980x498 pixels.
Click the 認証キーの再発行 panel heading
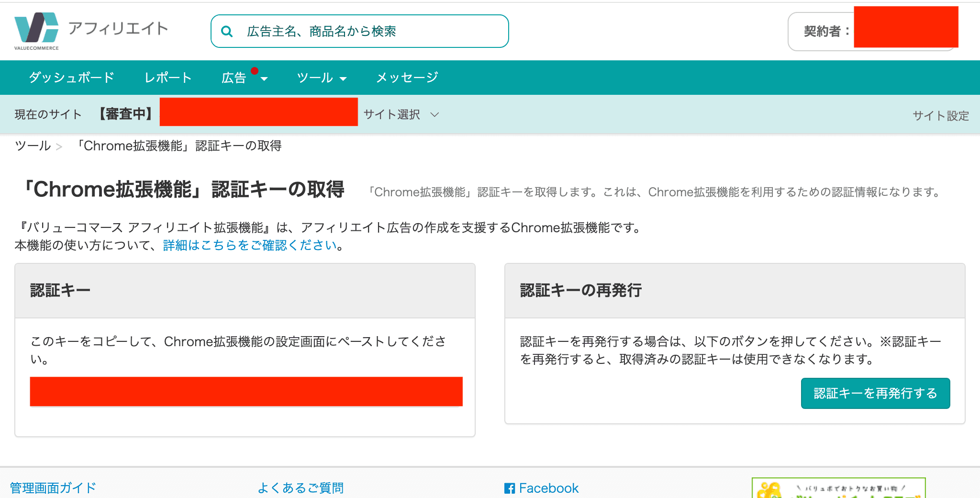580,290
